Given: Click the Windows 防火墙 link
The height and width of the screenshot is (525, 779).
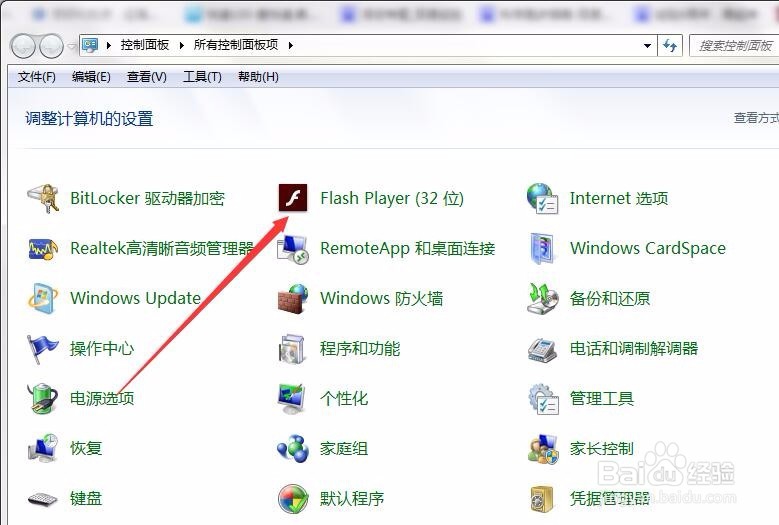Looking at the screenshot, I should pyautogui.click(x=382, y=299).
